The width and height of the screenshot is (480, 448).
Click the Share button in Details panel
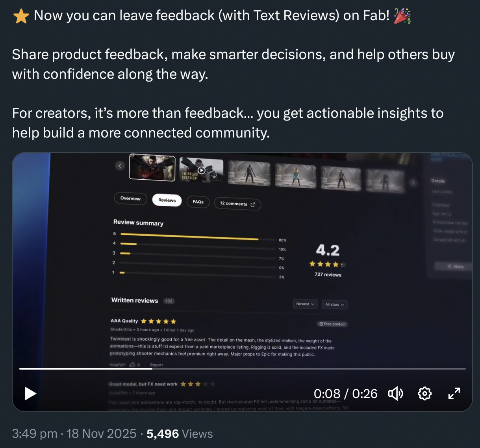pyautogui.click(x=455, y=267)
